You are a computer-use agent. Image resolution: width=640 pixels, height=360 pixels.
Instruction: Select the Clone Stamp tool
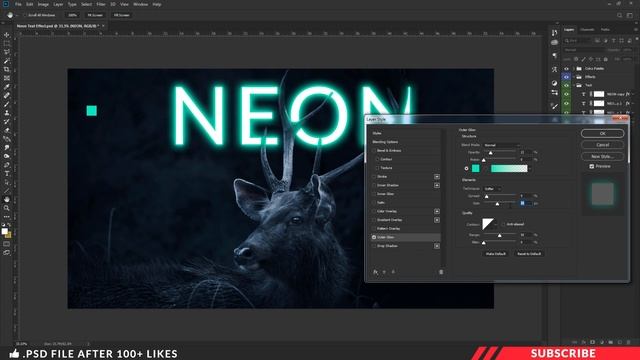7,113
